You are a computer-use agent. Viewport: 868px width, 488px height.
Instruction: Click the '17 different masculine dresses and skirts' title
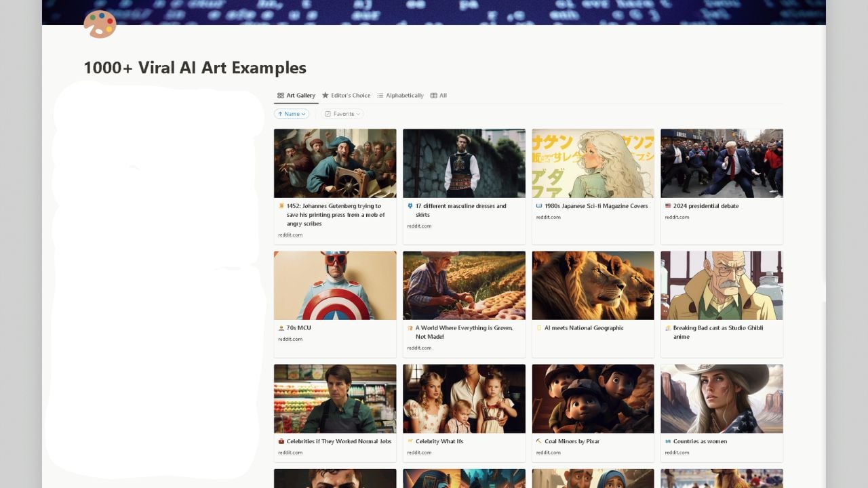click(x=461, y=210)
